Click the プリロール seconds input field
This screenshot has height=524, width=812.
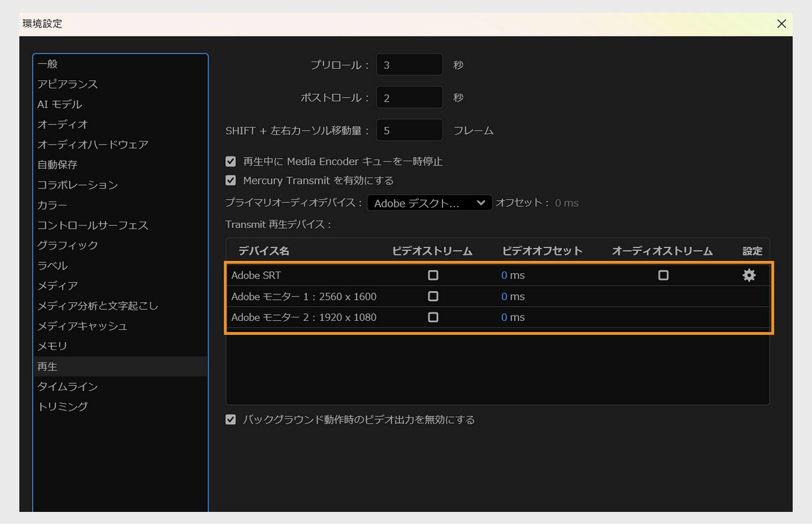click(410, 65)
